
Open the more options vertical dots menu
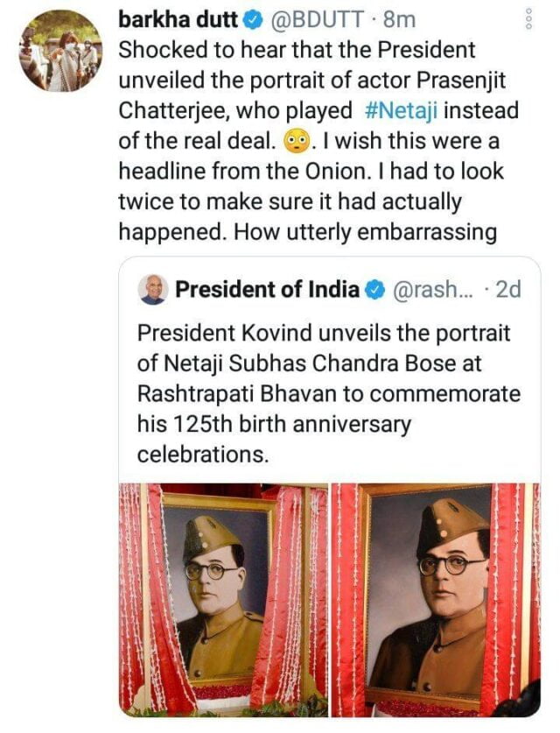[x=527, y=18]
